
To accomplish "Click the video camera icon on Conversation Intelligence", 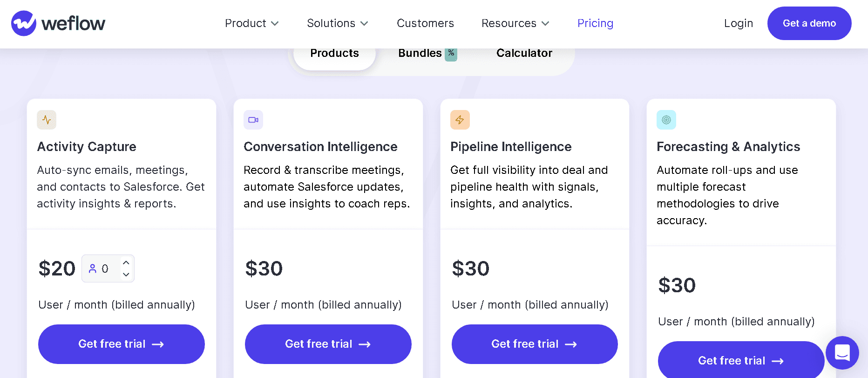I will [253, 120].
